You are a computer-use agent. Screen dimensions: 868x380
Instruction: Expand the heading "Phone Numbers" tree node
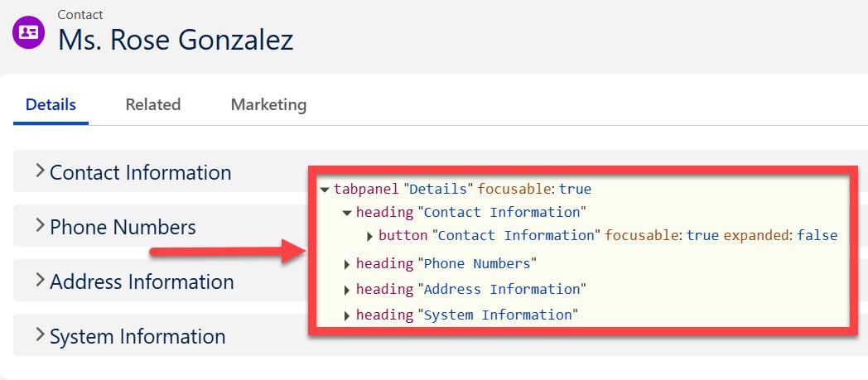(347, 264)
